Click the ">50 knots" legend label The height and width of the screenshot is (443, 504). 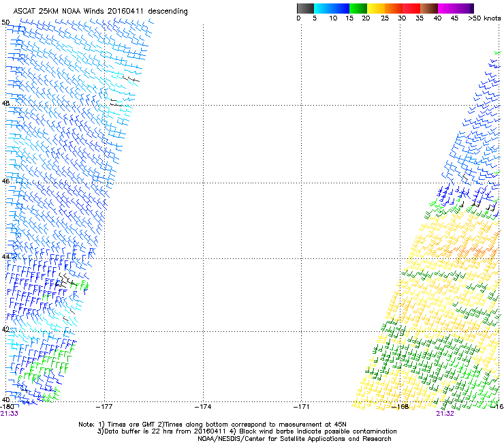(484, 18)
